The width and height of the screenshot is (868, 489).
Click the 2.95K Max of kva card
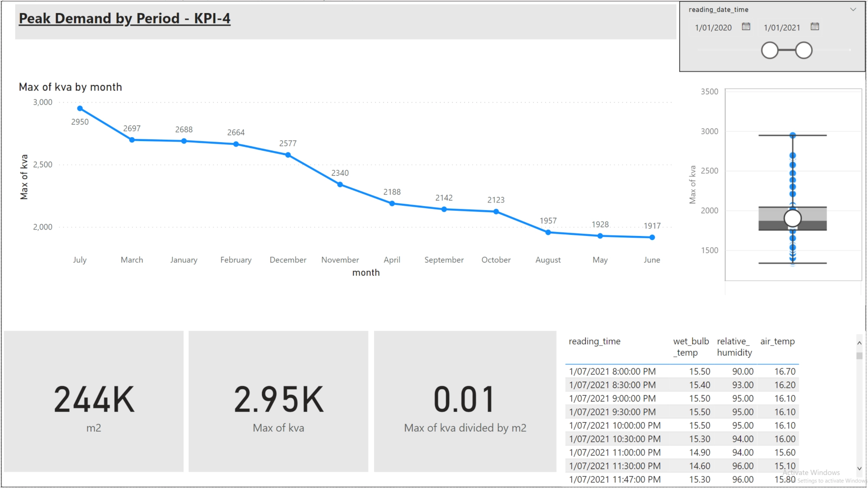pos(278,401)
